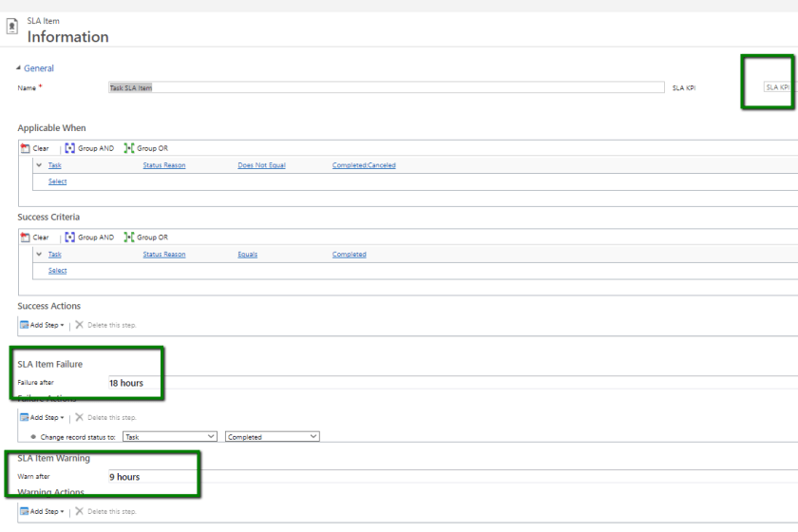Click Group AND icon in Success Criteria
This screenshot has height=532, width=798.
[68, 237]
